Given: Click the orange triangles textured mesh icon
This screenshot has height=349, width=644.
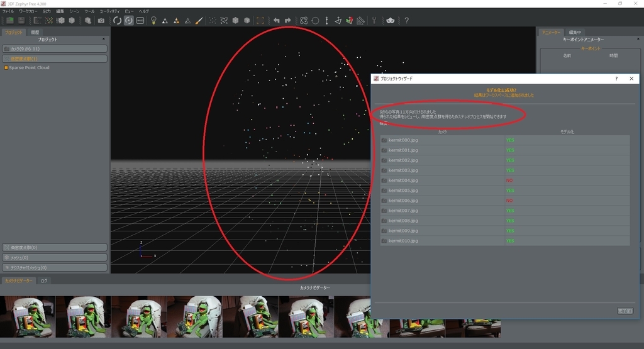Looking at the screenshot, I should [x=176, y=20].
